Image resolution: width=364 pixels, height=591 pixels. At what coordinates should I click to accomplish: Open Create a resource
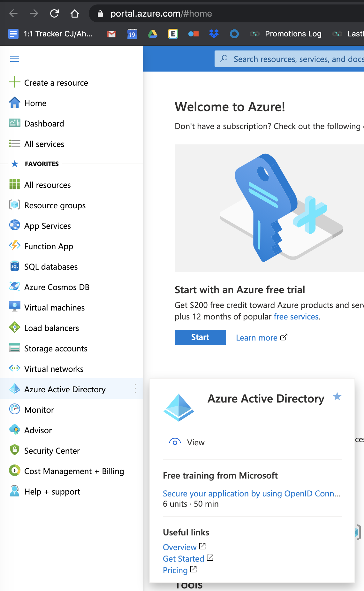pyautogui.click(x=56, y=83)
